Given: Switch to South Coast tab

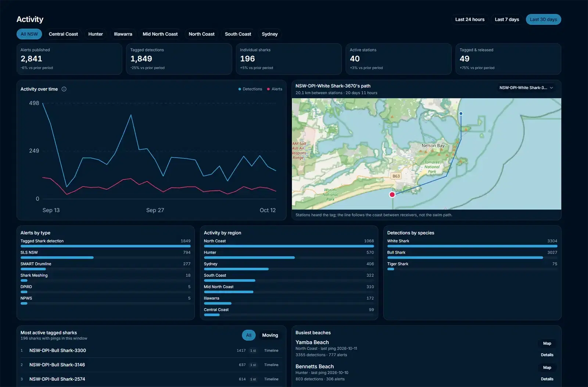Looking at the screenshot, I should [x=238, y=34].
